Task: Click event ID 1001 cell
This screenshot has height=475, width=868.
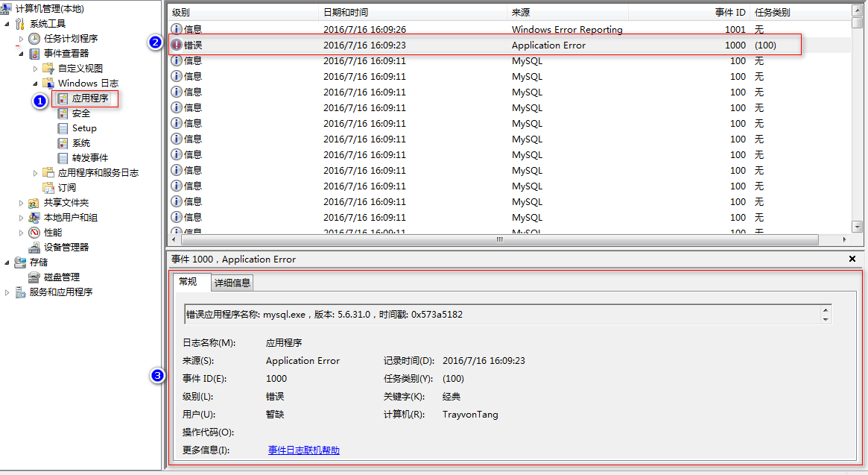Action: [x=735, y=29]
